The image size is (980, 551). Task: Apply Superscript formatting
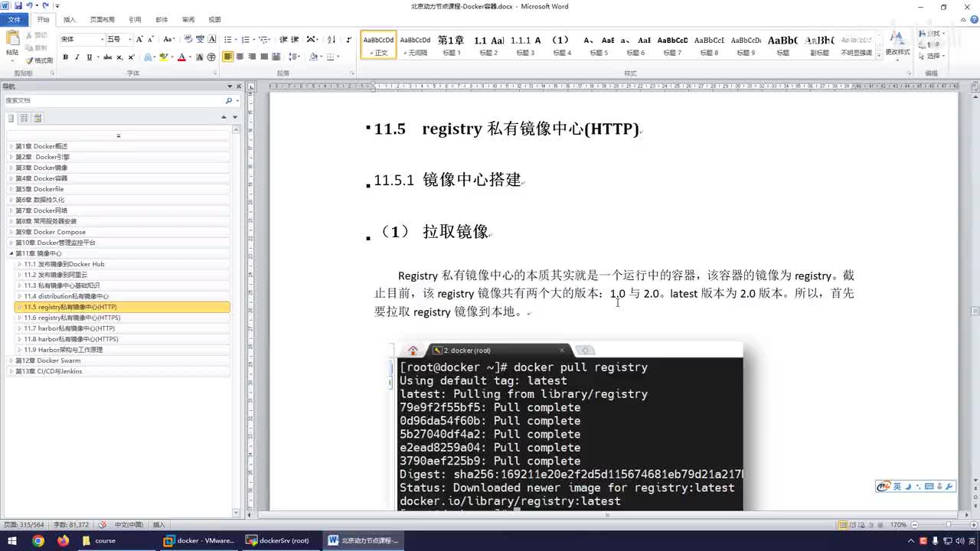pyautogui.click(x=132, y=57)
